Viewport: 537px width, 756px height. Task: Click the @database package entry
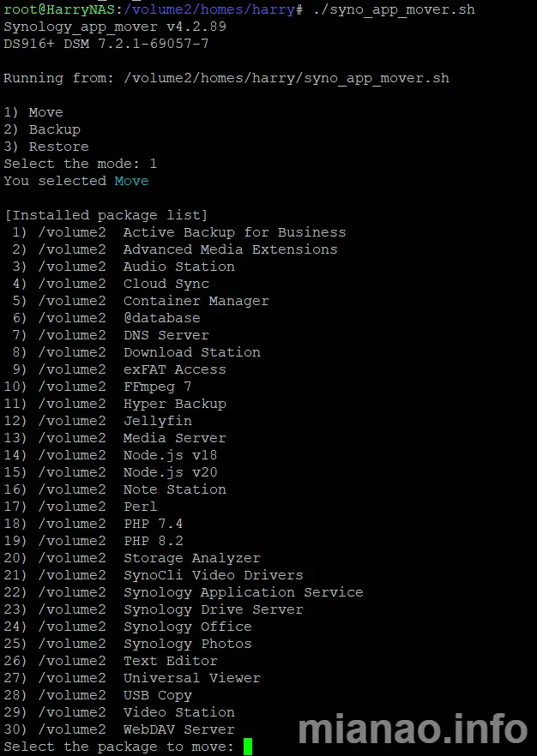coord(161,318)
